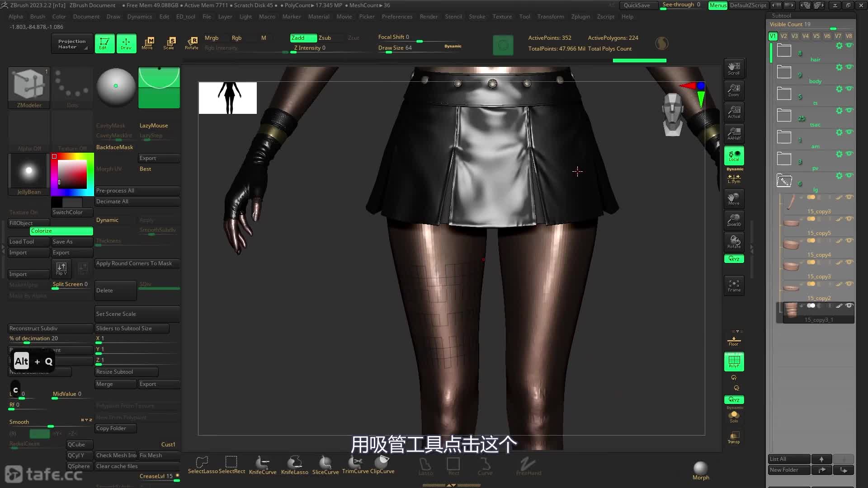Open the Stroke menu
Viewport: 868px width, 488px height.
tap(476, 17)
